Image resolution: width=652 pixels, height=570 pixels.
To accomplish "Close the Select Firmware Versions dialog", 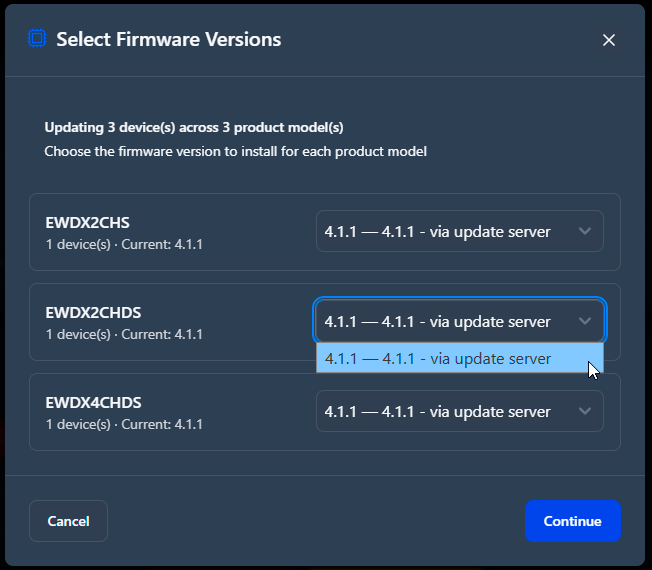I will coord(609,40).
